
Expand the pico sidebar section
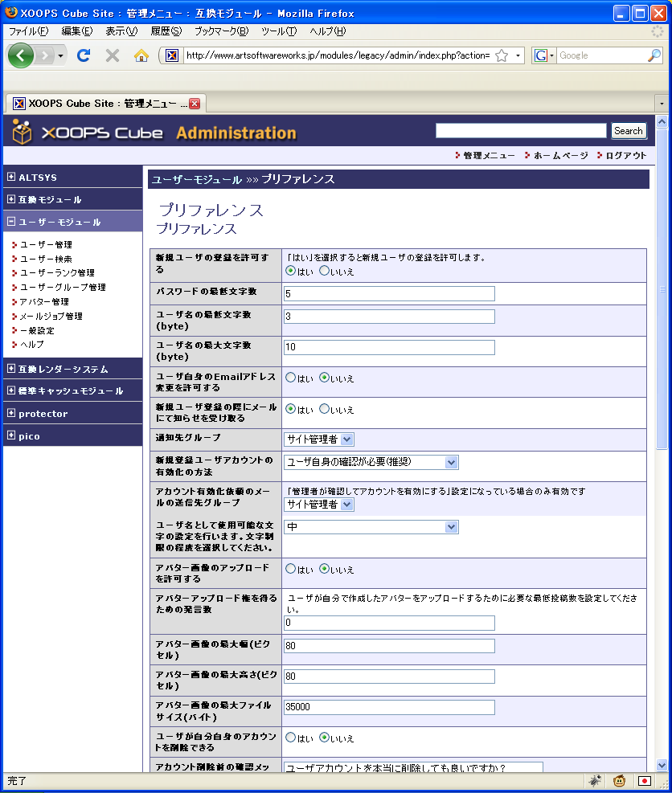coord(11,435)
